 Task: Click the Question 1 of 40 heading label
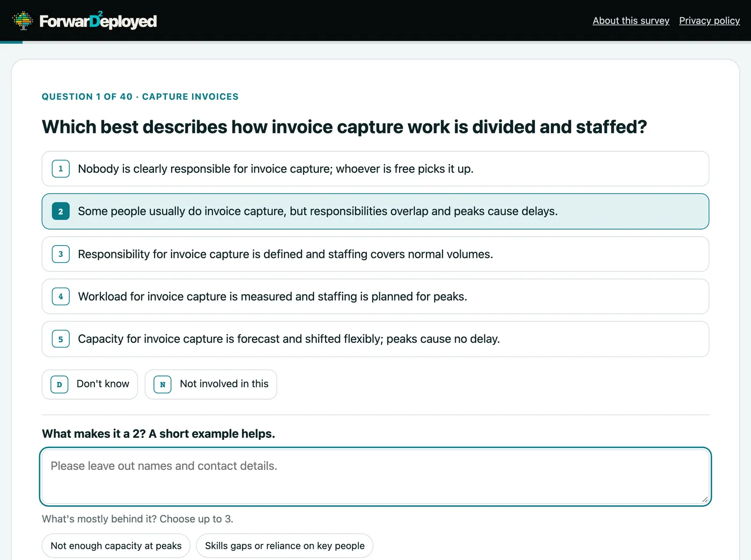pos(140,97)
